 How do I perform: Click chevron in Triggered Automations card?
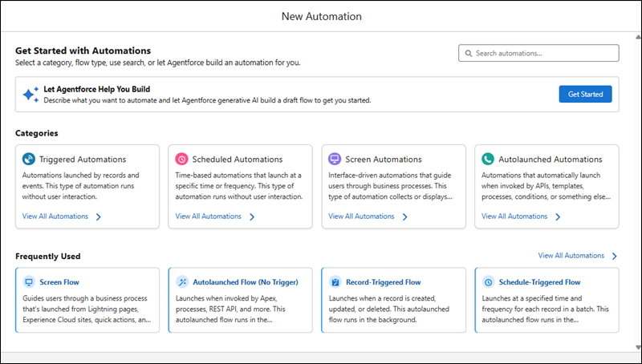coord(98,216)
